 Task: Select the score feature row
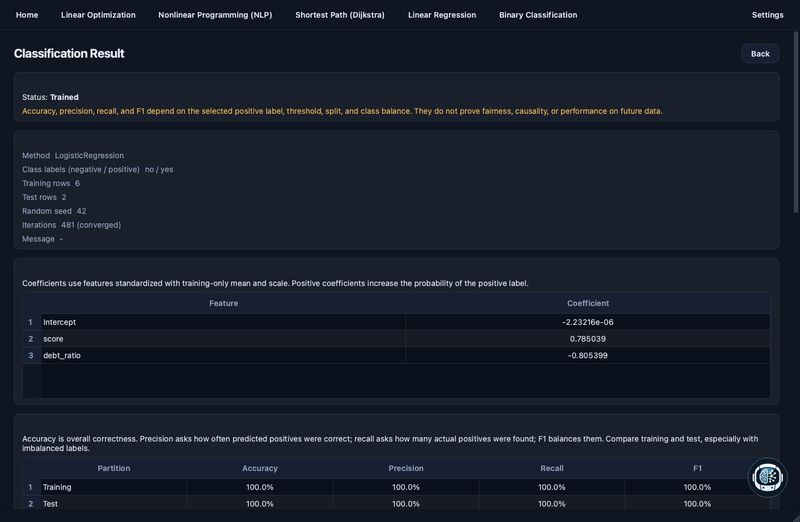tap(396, 339)
